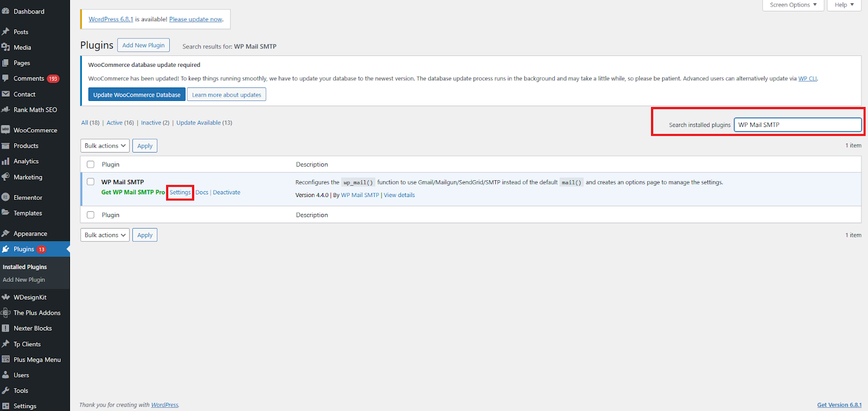868x411 pixels.
Task: Click the Tp Clients pin icon
Action: 5,344
